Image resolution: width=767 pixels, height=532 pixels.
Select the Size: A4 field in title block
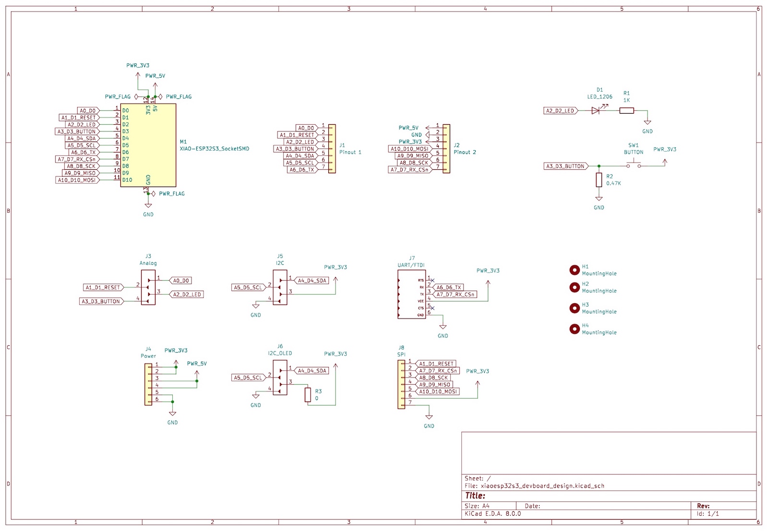[477, 506]
